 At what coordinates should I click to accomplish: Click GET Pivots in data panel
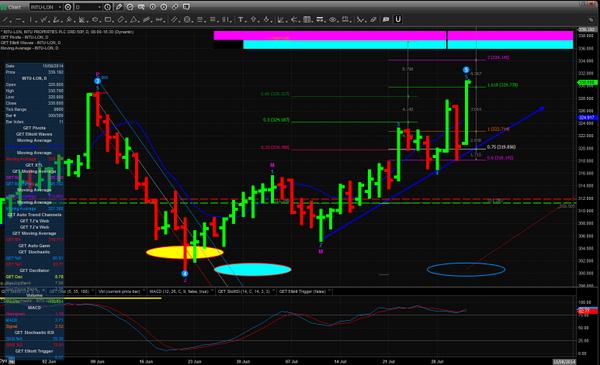34,128
